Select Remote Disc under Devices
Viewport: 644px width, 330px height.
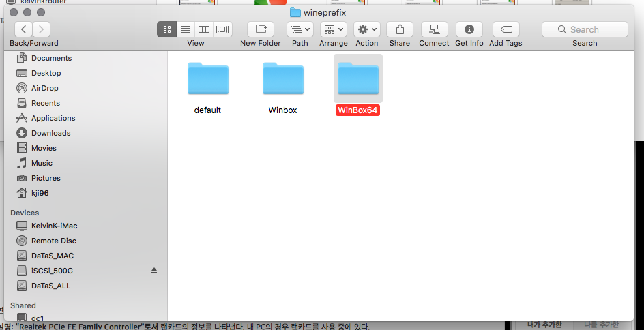coord(54,241)
